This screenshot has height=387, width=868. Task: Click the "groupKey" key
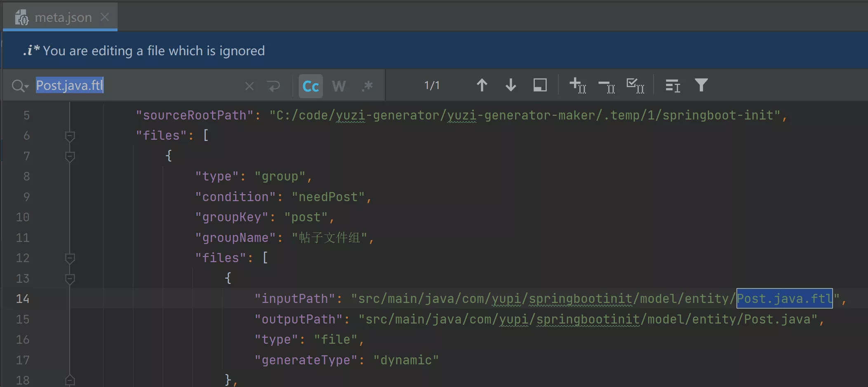point(232,217)
